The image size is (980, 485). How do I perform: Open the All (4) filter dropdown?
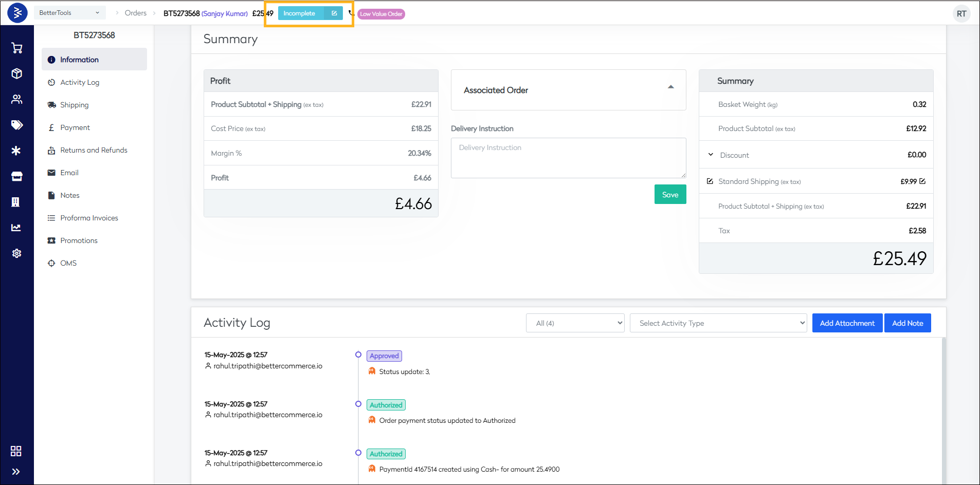pyautogui.click(x=575, y=323)
